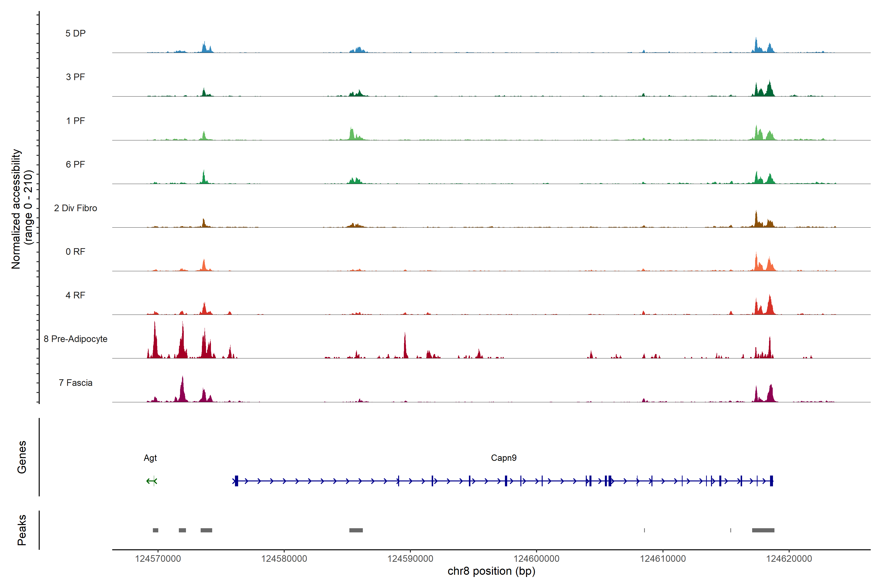This screenshot has width=882, height=588.
Task: Click the 0 RF track label
Action: [75, 252]
